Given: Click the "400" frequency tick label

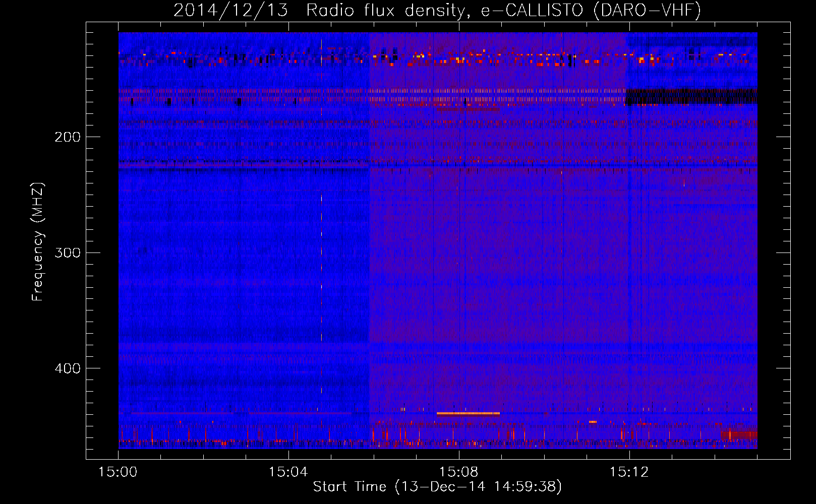Looking at the screenshot, I should 68,368.
